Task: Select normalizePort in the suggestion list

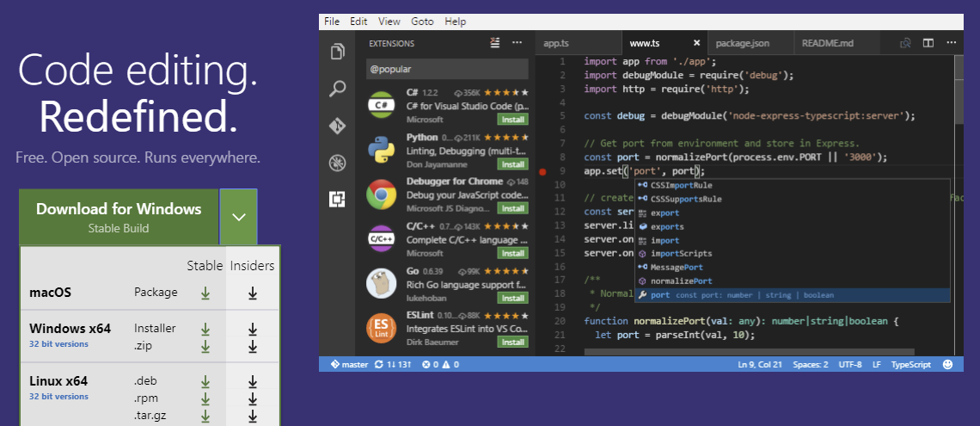Action: [x=793, y=281]
